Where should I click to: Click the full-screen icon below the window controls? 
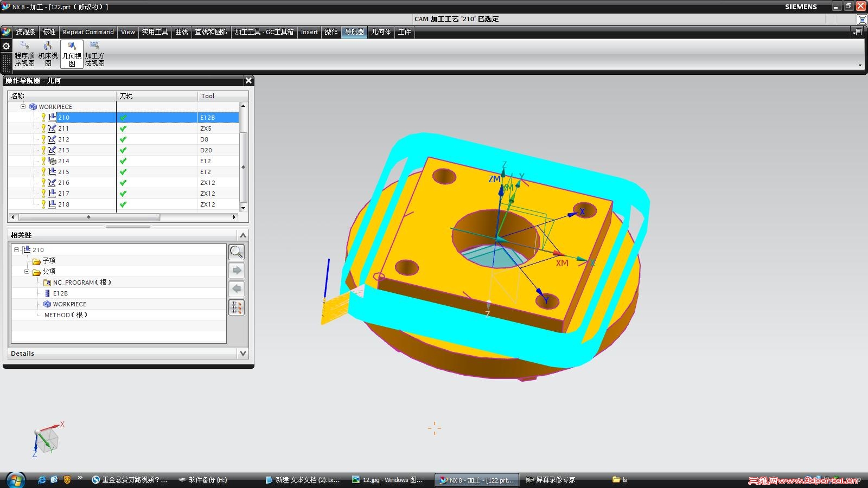(x=861, y=20)
